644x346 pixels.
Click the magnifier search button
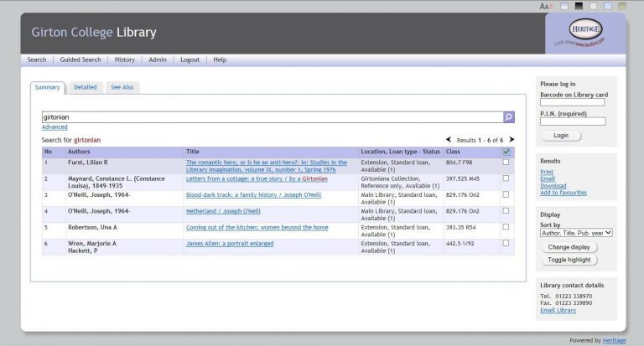[508, 117]
